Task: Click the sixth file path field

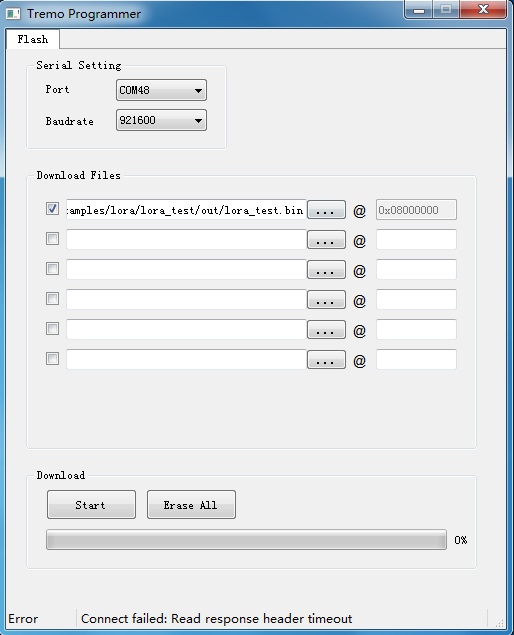Action: coord(186,360)
